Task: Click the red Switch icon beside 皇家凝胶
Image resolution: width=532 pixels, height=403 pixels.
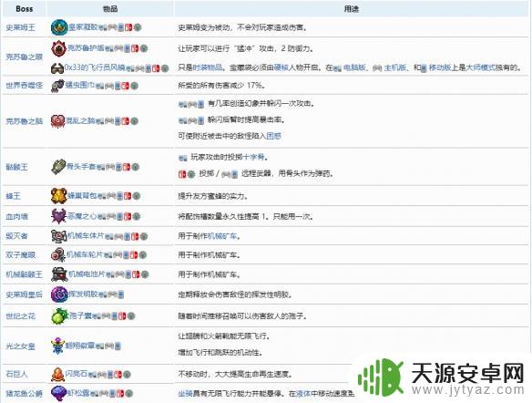Action: (128, 27)
